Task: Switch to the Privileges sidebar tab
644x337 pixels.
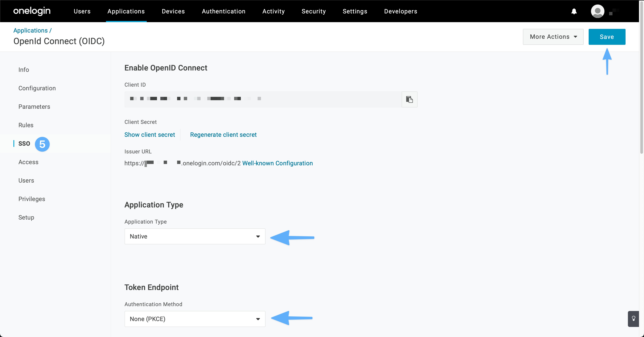Action: pos(32,199)
